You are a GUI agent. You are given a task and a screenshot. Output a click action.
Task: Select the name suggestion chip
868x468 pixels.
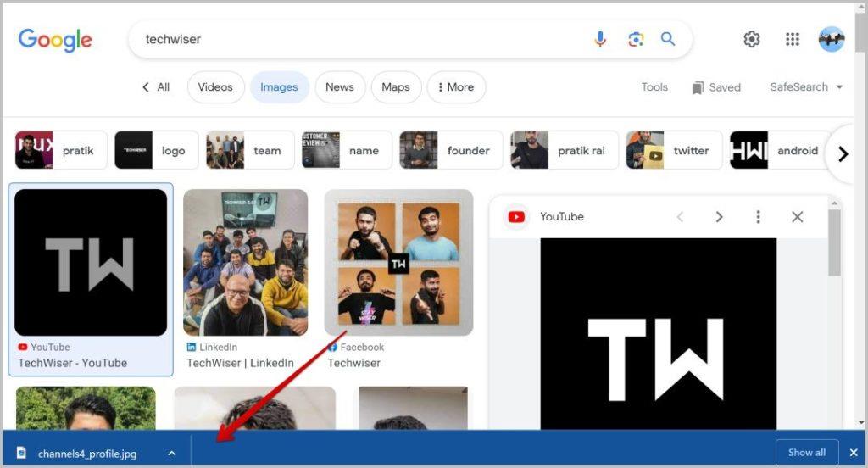[x=347, y=150]
